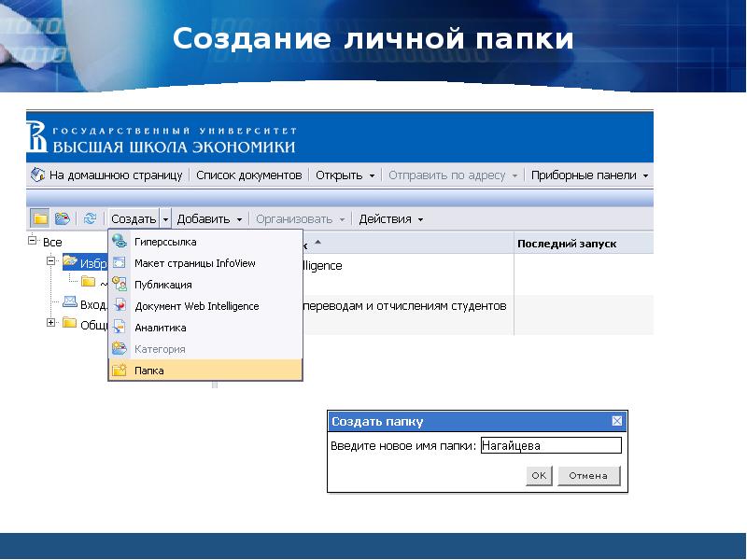Collapse the Избранное tree node
This screenshot has height=560, width=747.
click(x=51, y=263)
